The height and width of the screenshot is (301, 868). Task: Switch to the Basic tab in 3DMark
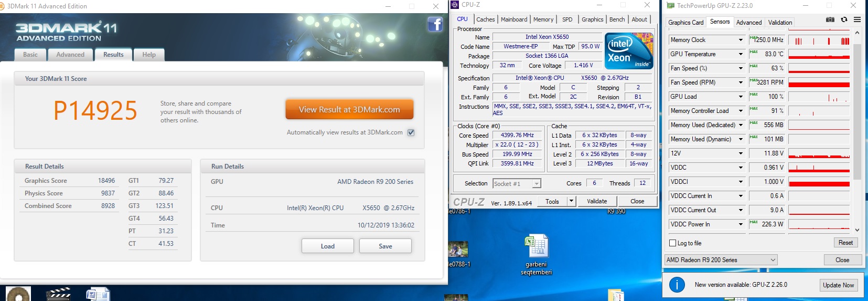click(30, 55)
